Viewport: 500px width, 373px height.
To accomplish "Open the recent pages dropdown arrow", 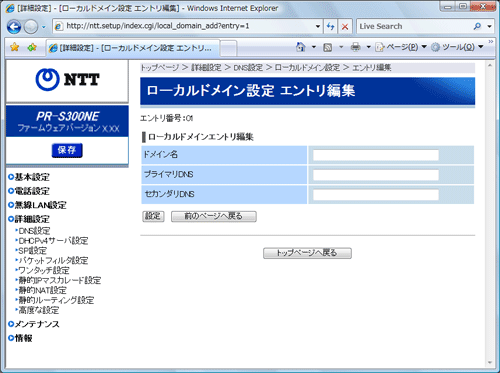I will (44, 27).
